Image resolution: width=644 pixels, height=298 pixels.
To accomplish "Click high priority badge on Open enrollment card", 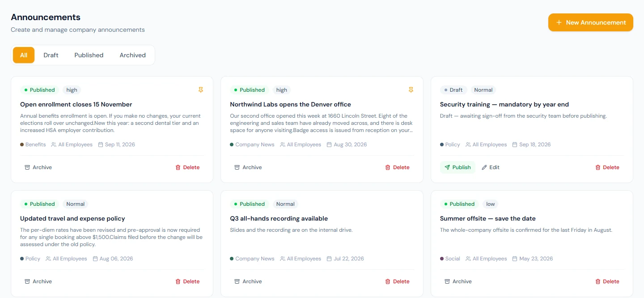I will click(x=72, y=90).
